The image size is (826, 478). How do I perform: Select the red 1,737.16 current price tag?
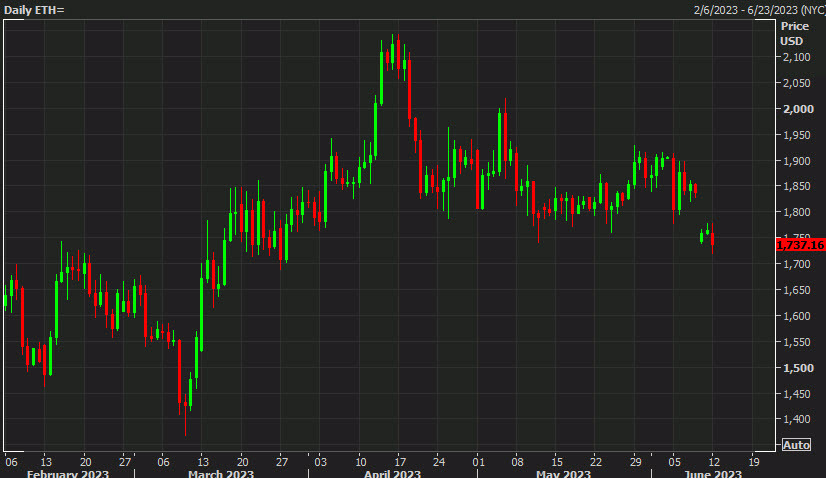coord(800,245)
